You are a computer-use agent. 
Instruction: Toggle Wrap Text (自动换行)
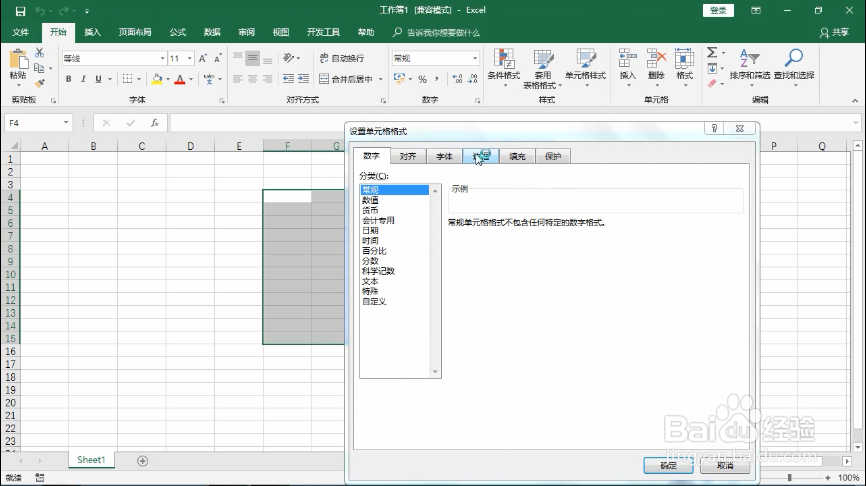point(342,59)
